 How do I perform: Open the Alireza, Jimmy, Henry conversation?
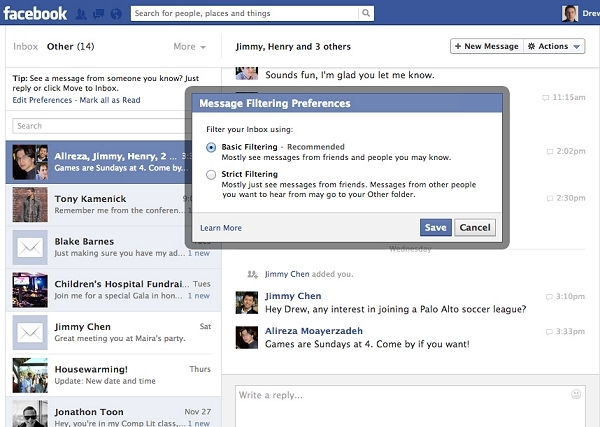point(99,162)
